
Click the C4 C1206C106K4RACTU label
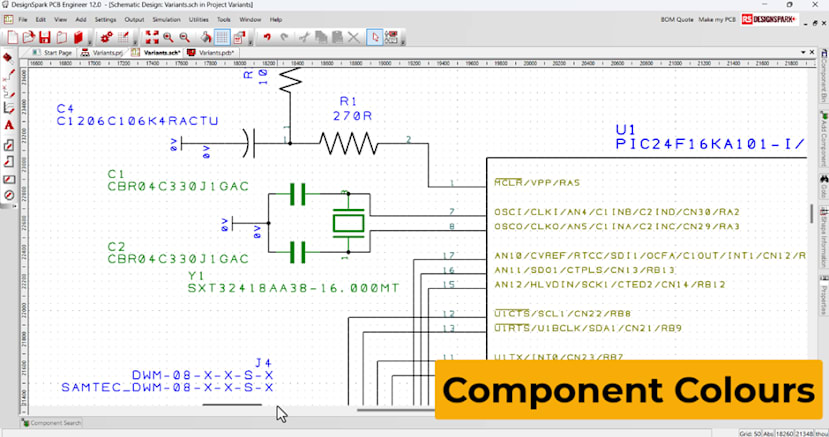point(137,115)
